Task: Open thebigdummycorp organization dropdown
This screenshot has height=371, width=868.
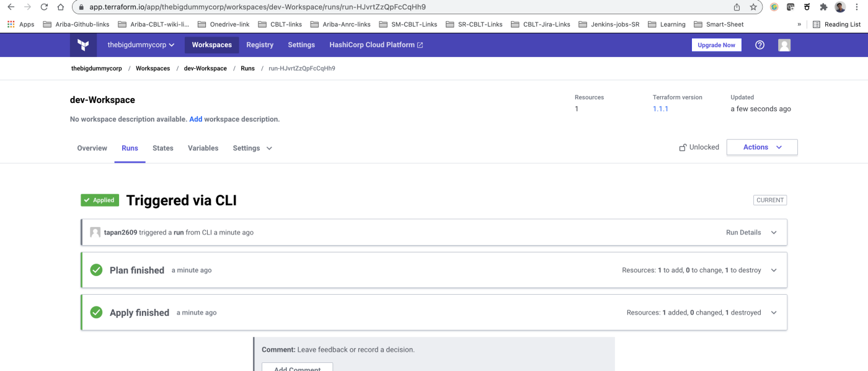Action: pos(141,45)
